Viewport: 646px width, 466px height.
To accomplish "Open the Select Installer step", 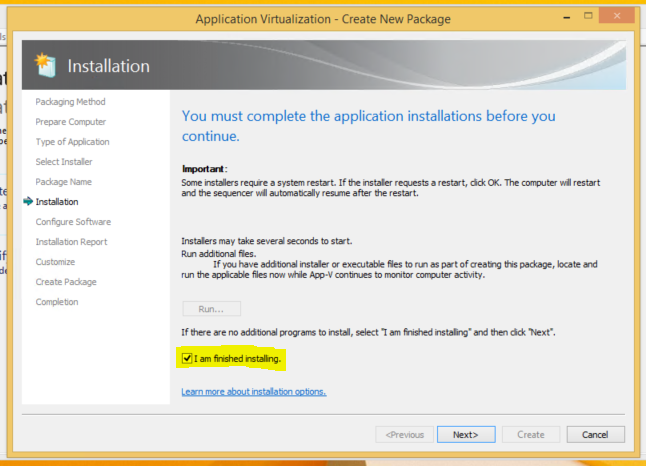I will 64,162.
